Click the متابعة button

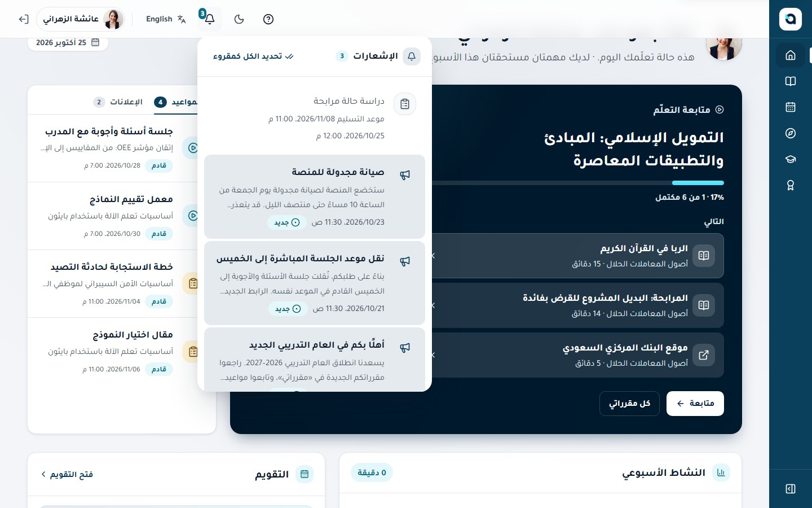point(695,404)
